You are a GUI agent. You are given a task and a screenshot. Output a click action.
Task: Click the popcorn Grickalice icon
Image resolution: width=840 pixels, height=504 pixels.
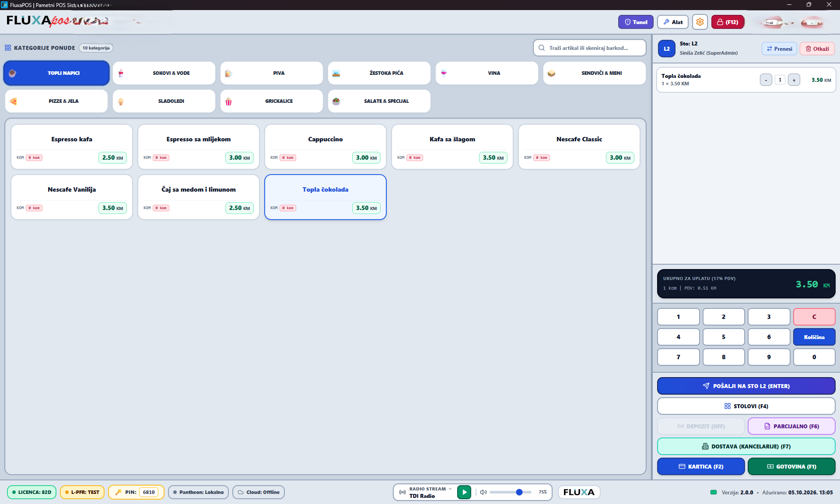tap(228, 101)
